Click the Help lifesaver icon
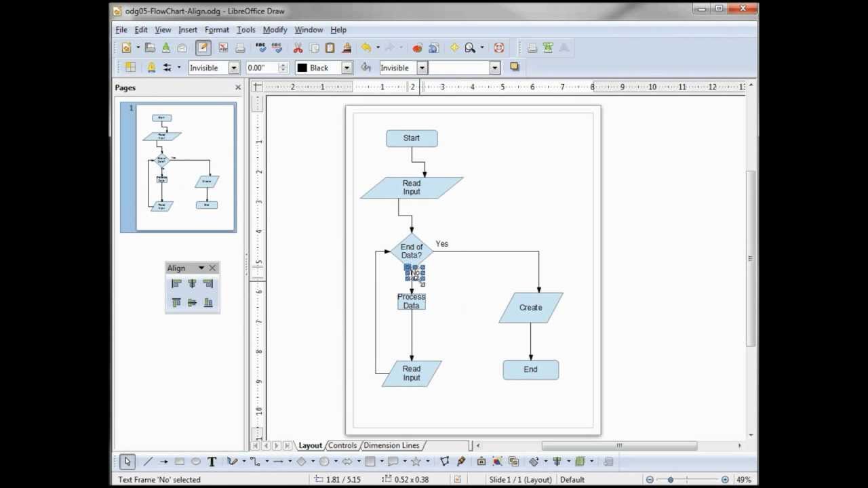The image size is (868, 488). tap(499, 47)
